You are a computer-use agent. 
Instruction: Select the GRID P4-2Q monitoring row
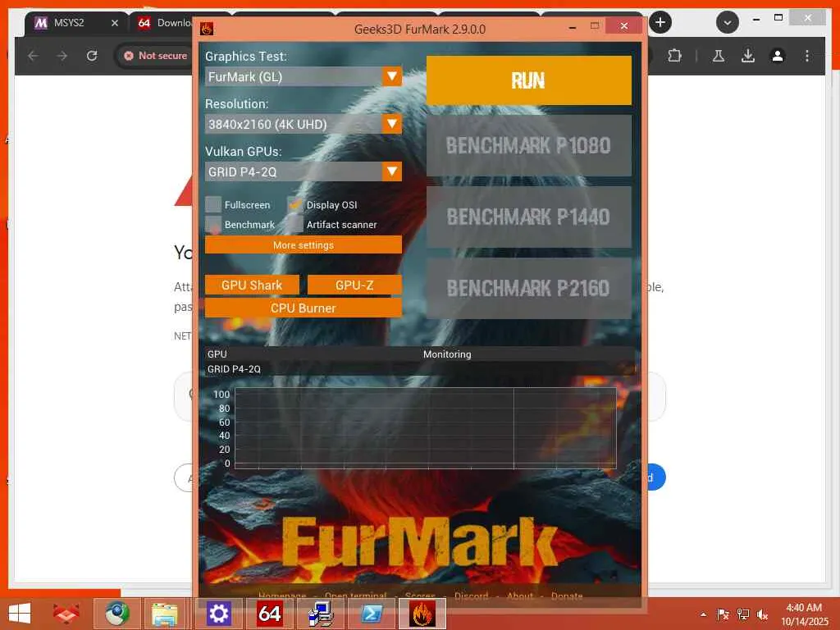point(421,368)
